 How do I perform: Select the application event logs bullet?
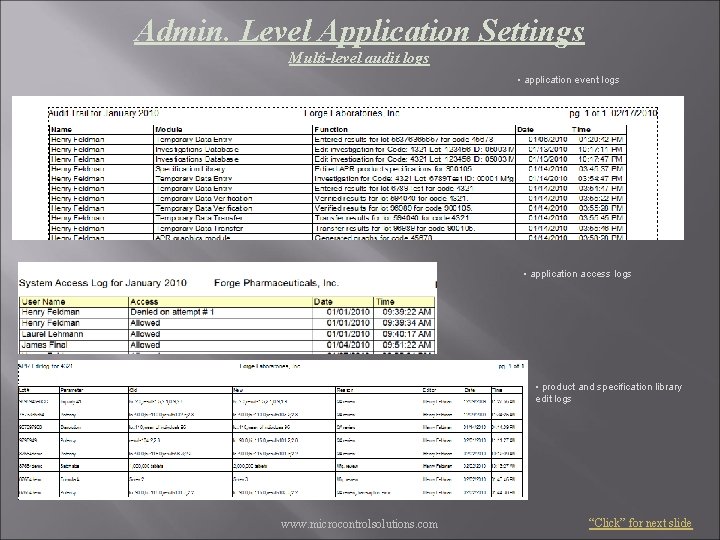point(568,80)
